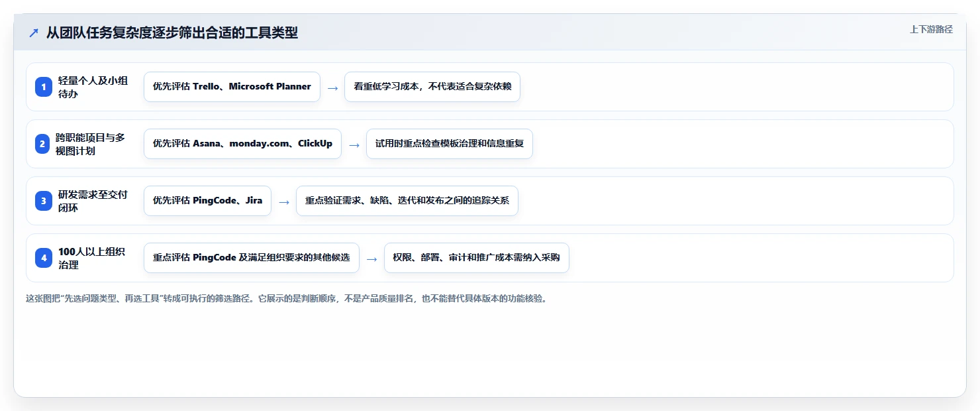Click the 看重低学习成本，不代表适合复杂依赖 box
This screenshot has width=980, height=411.
432,87
